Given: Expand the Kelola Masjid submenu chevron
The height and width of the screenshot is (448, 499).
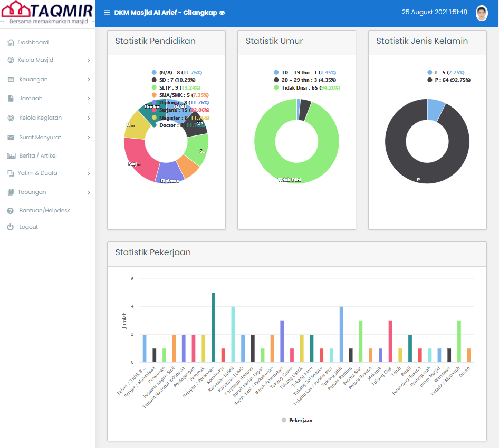Looking at the screenshot, I should (x=89, y=60).
